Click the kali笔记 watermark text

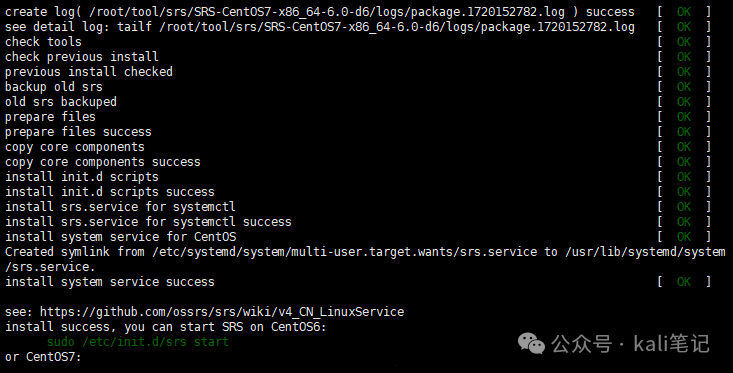point(671,344)
